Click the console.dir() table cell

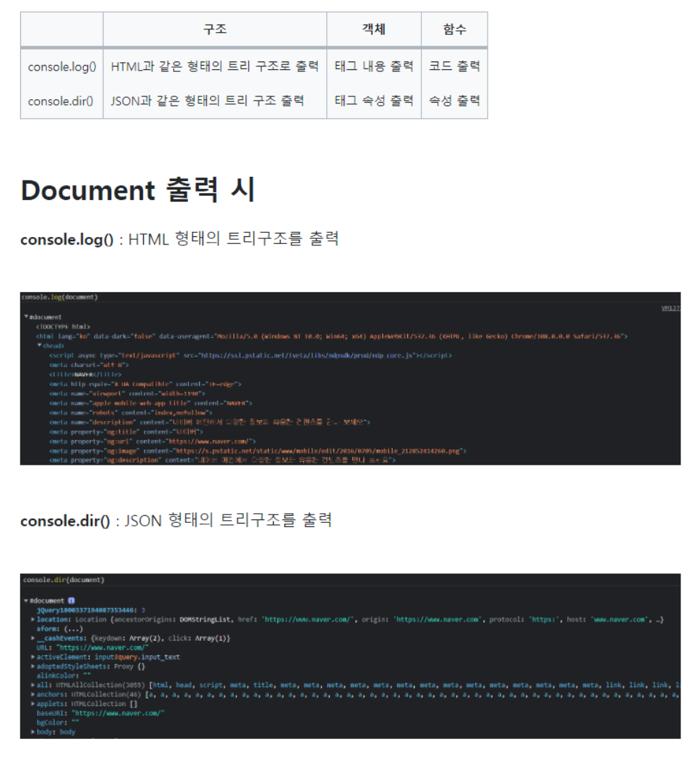point(62,101)
